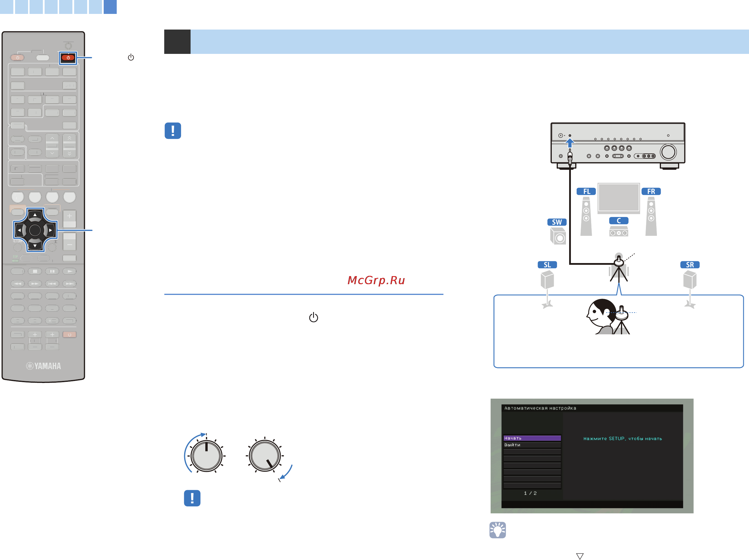
Task: Click the up arrow on the remote's cursor pad
Action: click(35, 215)
